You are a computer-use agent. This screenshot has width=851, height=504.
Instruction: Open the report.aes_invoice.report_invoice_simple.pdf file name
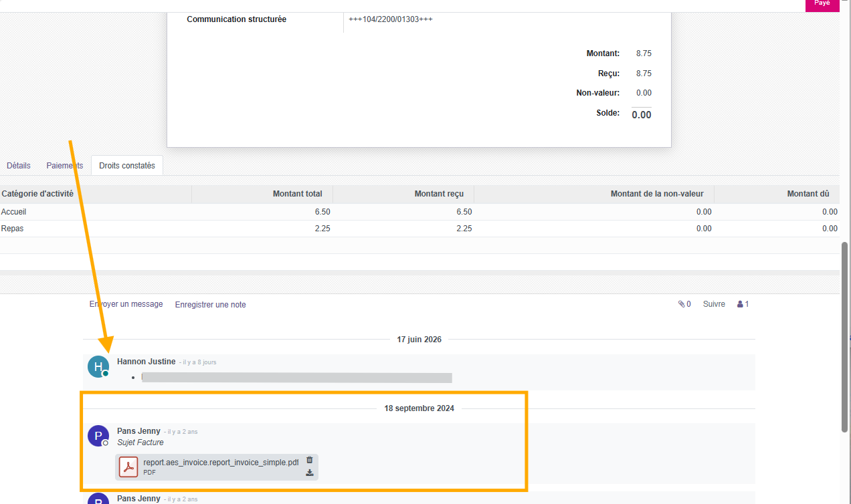tap(221, 462)
